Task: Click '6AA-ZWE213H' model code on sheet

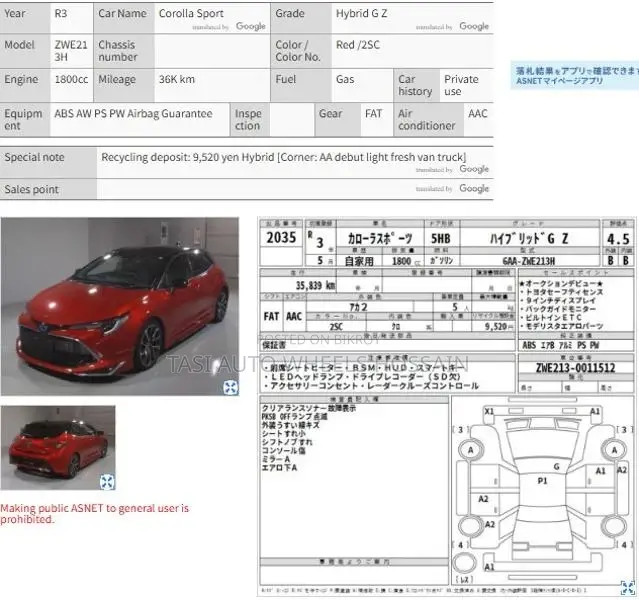Action: [x=529, y=260]
